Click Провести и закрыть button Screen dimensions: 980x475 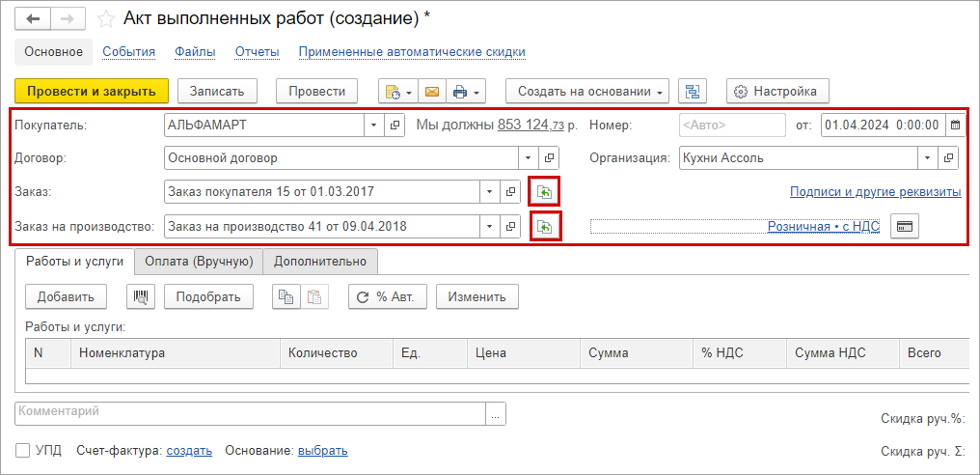click(x=92, y=92)
